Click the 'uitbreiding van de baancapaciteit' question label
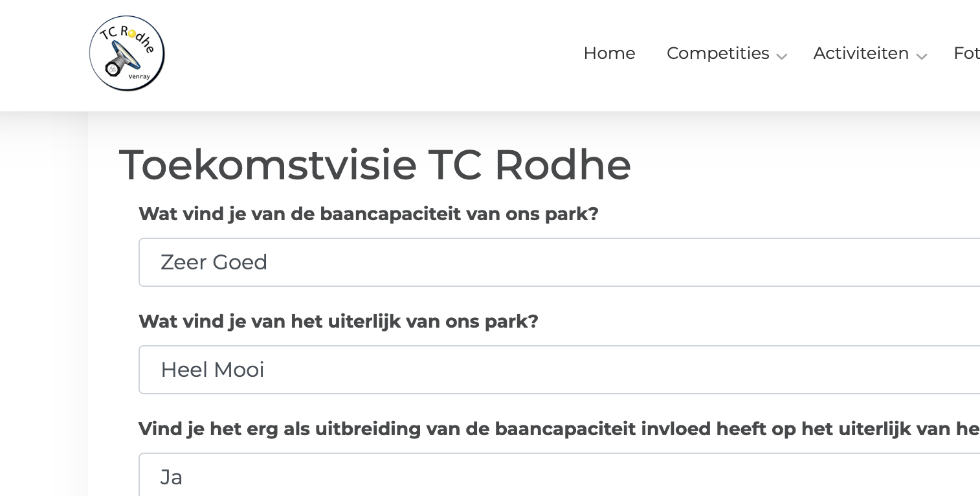The image size is (980, 496). click(558, 429)
